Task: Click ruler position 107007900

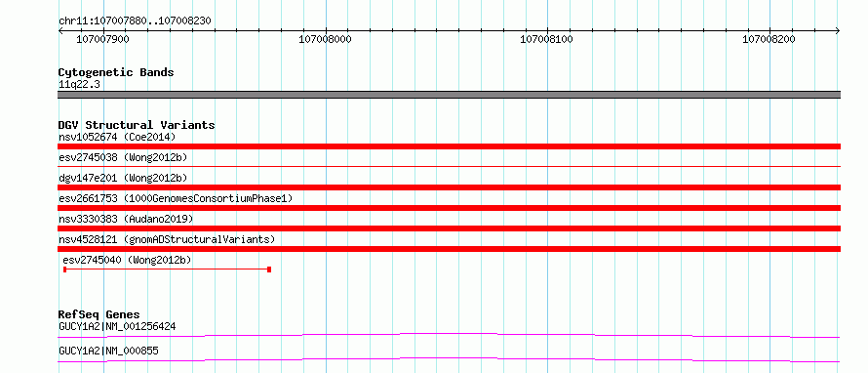Action: point(103,39)
